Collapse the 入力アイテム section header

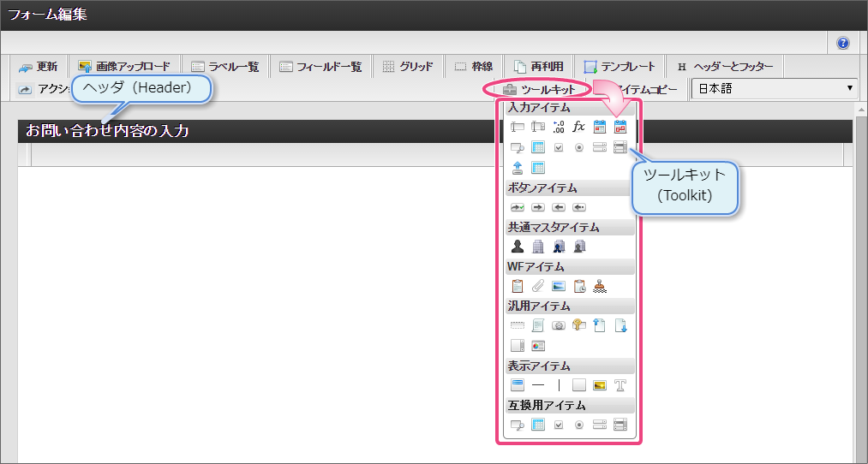(570, 108)
